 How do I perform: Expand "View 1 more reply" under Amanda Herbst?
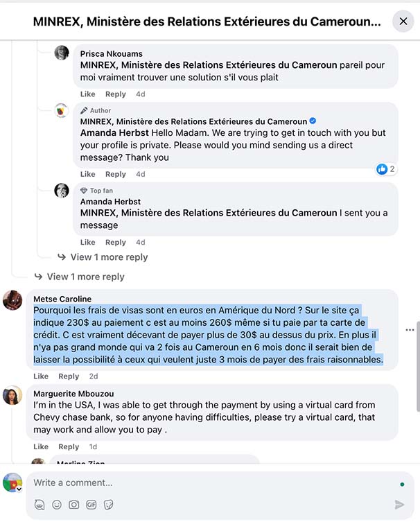point(109,257)
